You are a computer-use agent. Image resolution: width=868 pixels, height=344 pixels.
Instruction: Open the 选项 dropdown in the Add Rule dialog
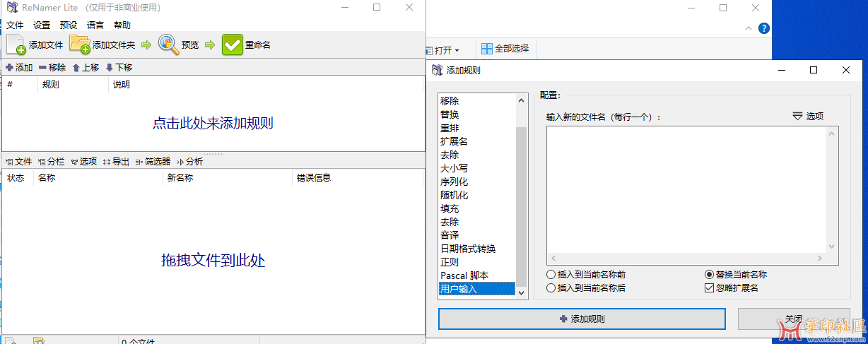808,117
